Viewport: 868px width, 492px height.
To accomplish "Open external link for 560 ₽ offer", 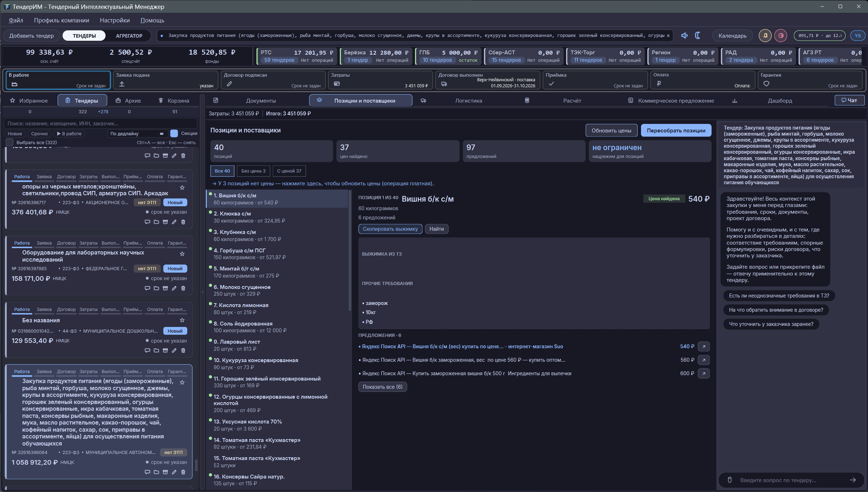I will 703,360.
